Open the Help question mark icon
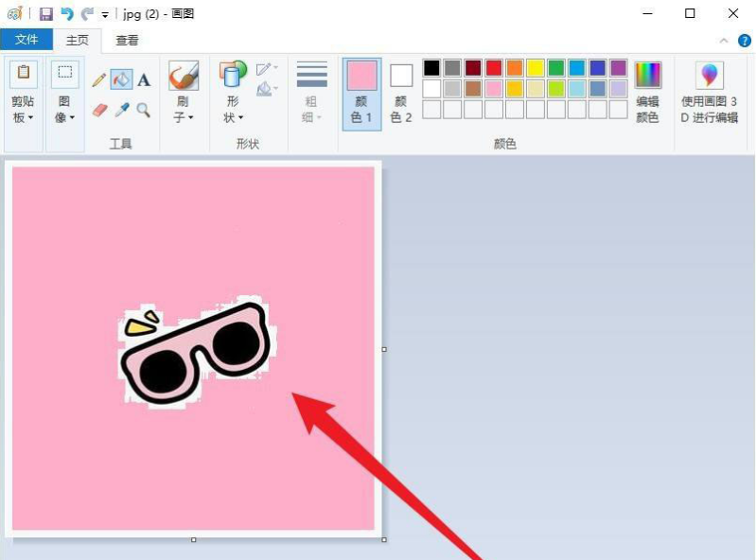The image size is (756, 560). (x=745, y=41)
